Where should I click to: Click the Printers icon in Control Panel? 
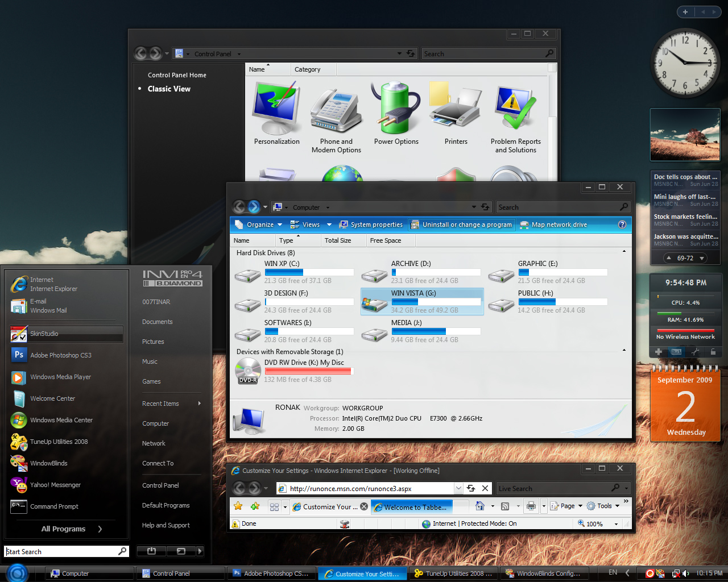[456, 113]
